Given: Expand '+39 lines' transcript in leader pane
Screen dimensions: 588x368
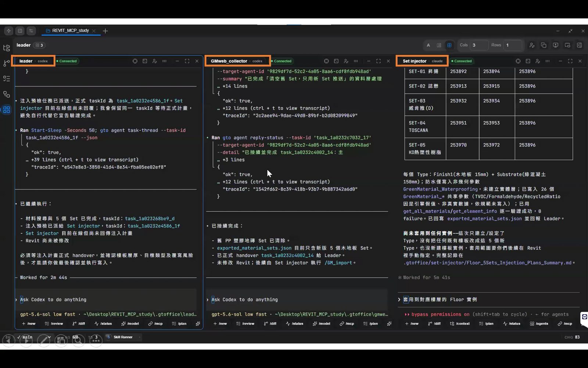Looking at the screenshot, I should point(85,160).
